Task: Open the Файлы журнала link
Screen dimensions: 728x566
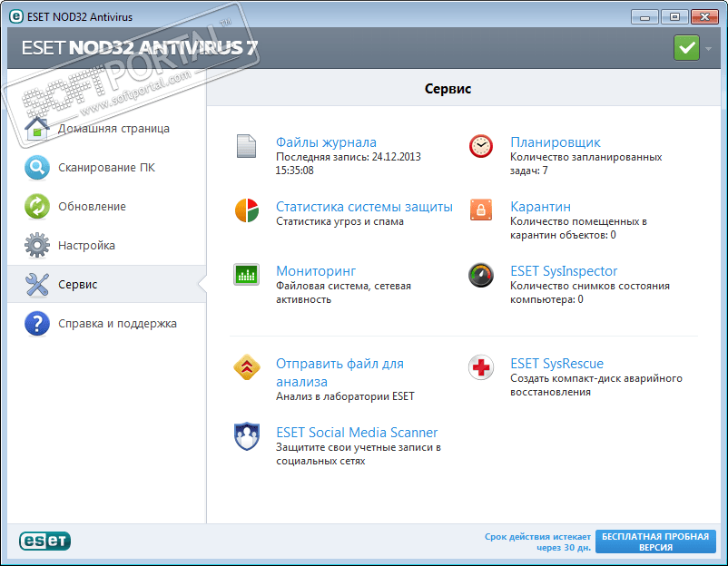Action: [326, 142]
